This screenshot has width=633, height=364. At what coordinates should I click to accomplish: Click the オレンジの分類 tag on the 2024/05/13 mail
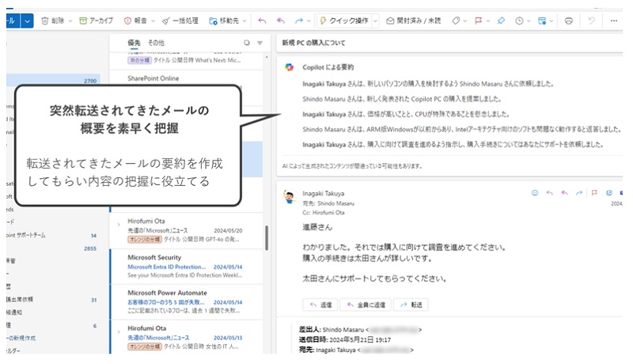coord(145,347)
